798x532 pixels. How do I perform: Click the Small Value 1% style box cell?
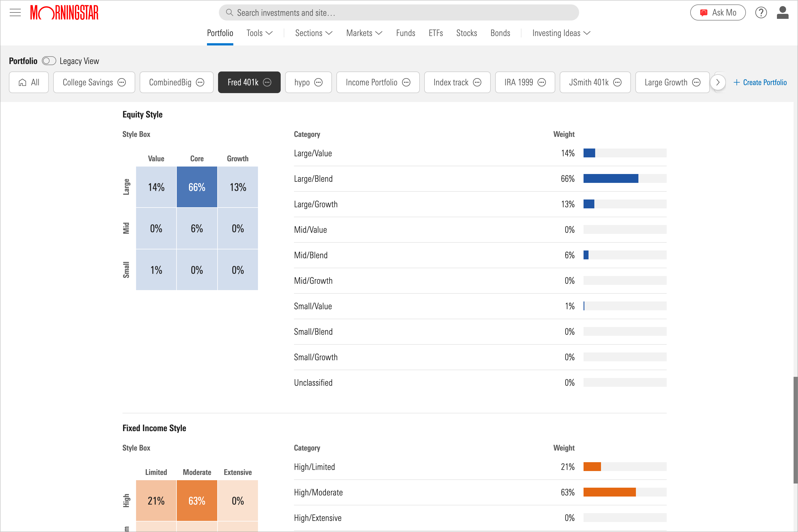[156, 270]
